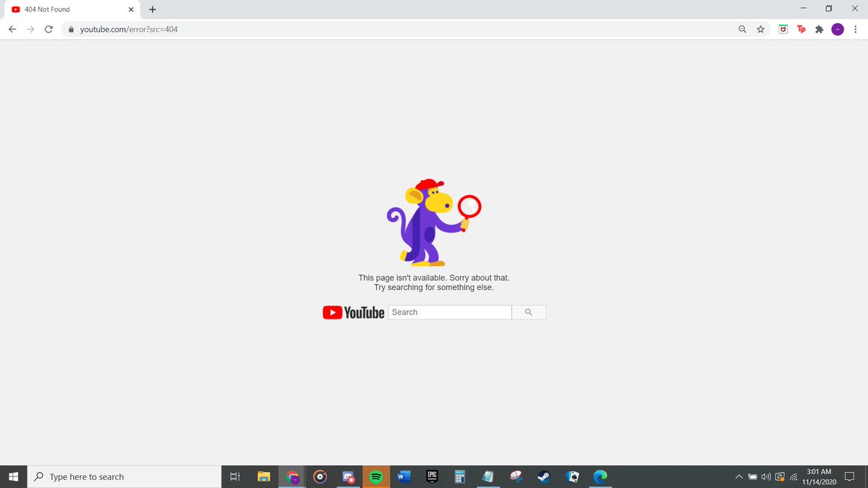The height and width of the screenshot is (488, 868).
Task: Restore down the Chrome window
Action: tap(829, 9)
